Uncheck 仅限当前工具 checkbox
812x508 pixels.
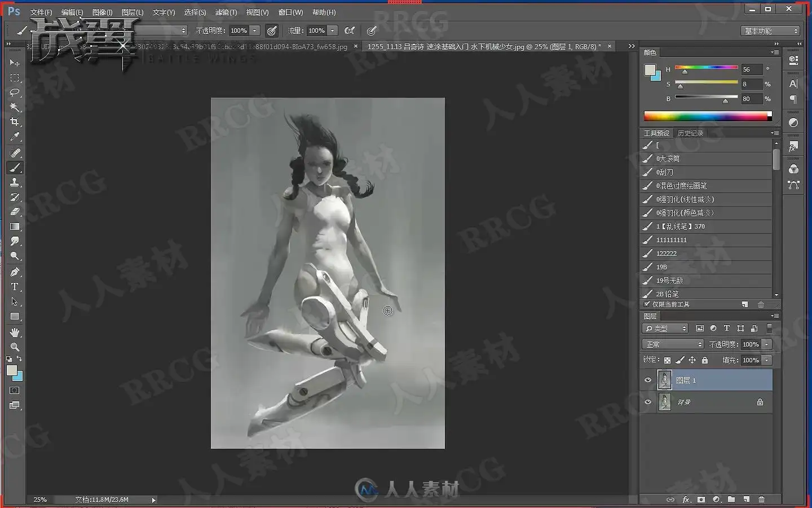tap(647, 304)
